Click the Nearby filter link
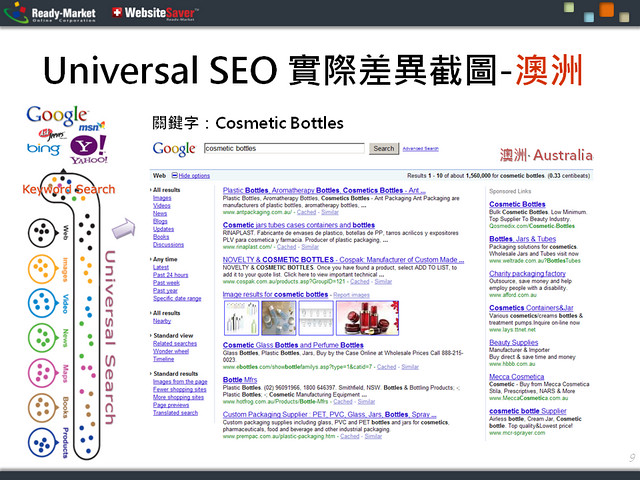Image resolution: width=640 pixels, height=480 pixels. point(162,321)
